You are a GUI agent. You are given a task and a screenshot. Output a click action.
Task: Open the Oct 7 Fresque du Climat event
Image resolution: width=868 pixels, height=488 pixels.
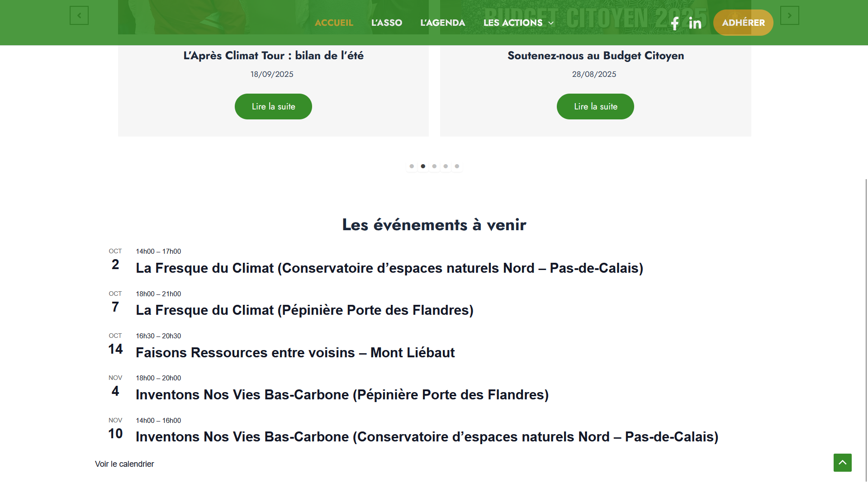click(x=304, y=310)
